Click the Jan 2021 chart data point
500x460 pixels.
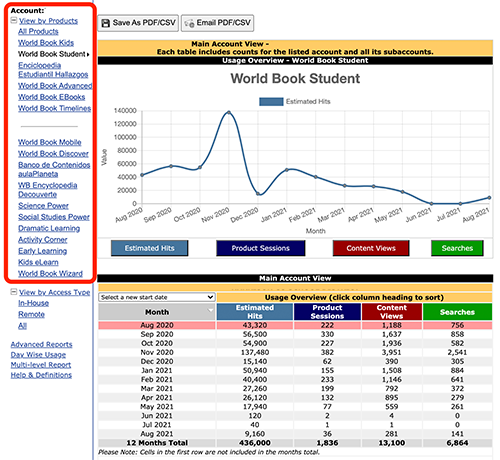[x=287, y=170]
